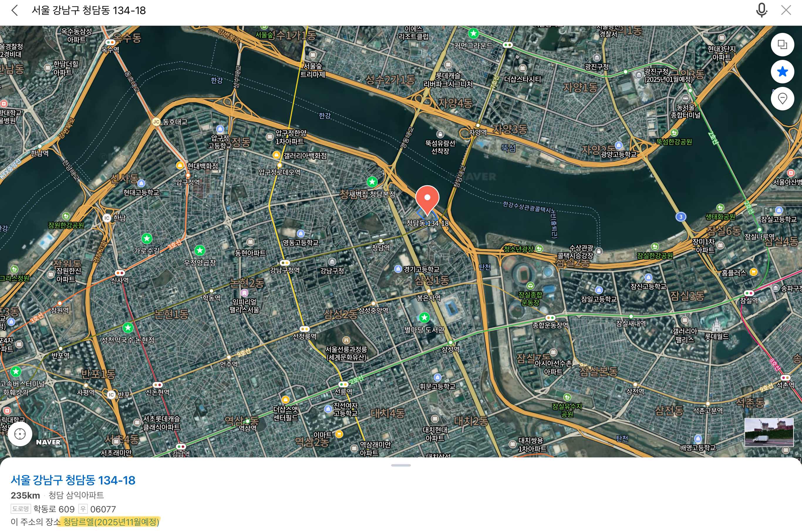
Task: Select 커먼그라운드 green star marker
Action: (473, 33)
